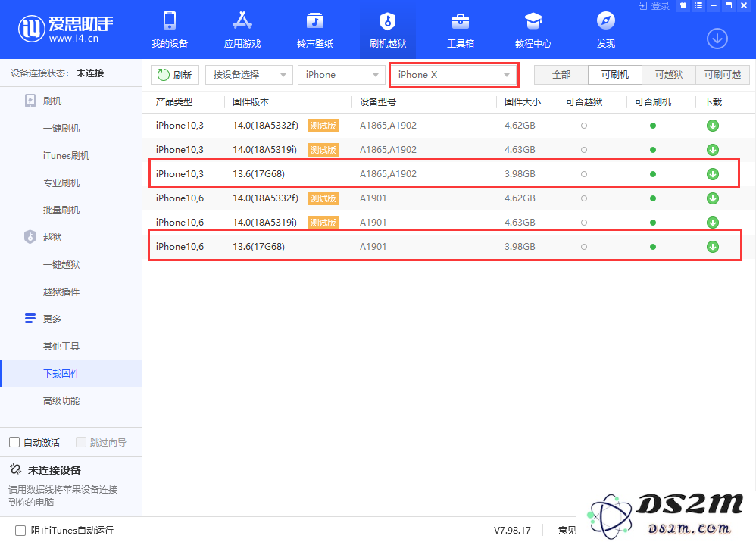Click the 设备型号 column header
This screenshot has height=542, width=756.
click(378, 102)
